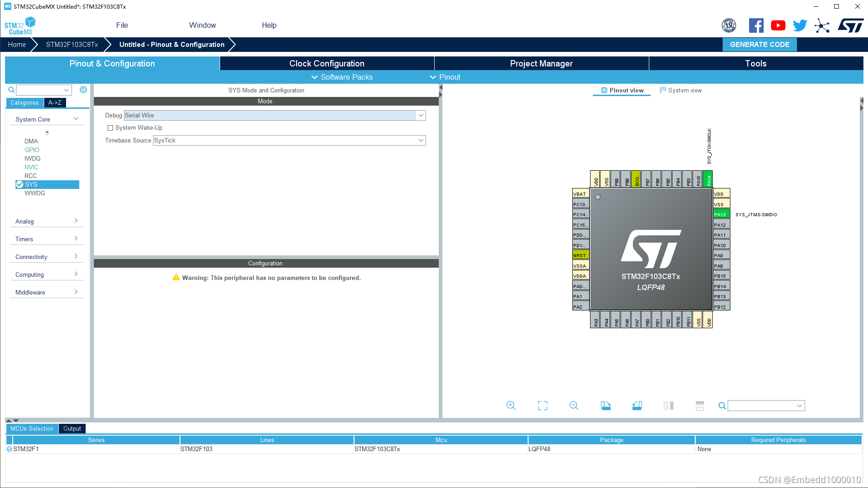Toggle the SYS peripheral checkmark
868x488 pixels.
tap(20, 184)
